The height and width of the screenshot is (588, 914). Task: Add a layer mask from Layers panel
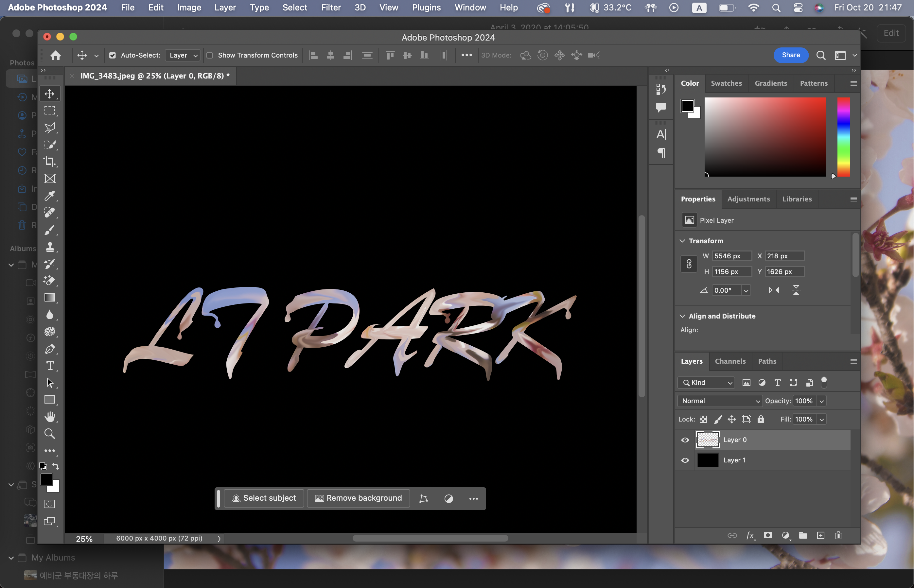pyautogui.click(x=768, y=535)
